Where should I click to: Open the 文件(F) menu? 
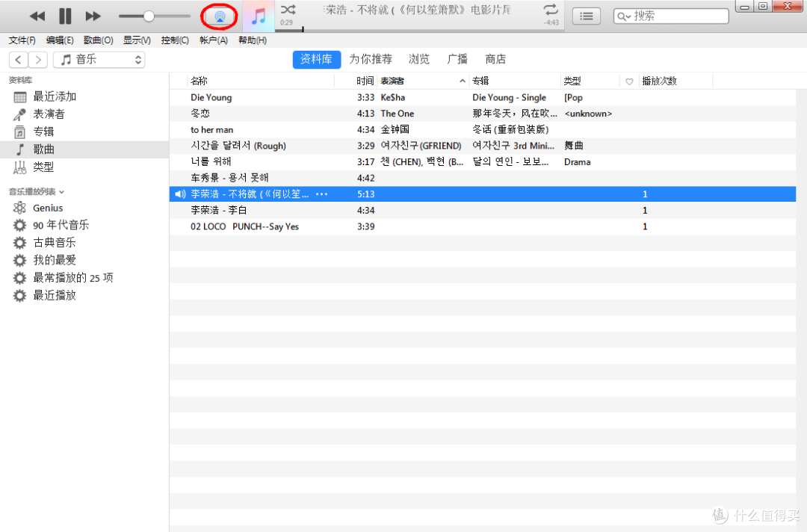(x=22, y=40)
